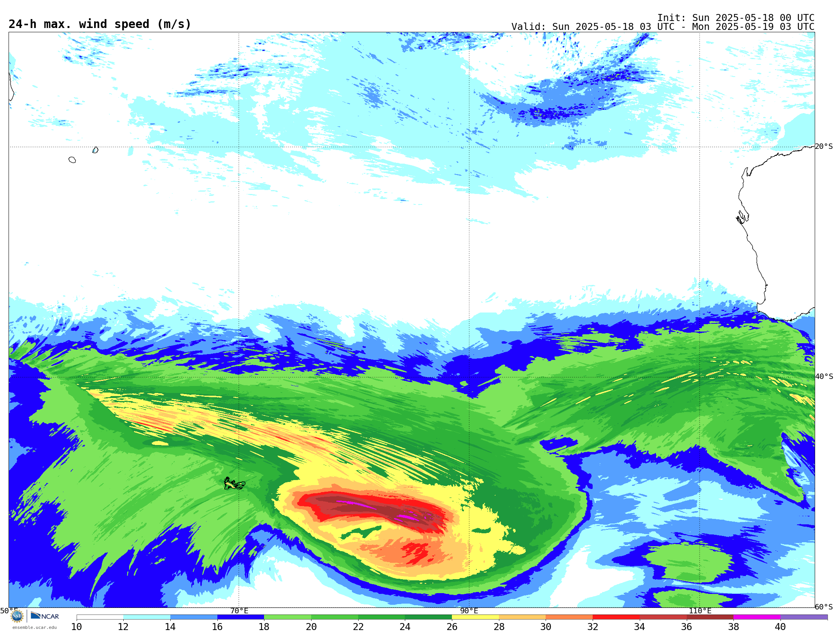
Task: Click the 'Init: Sun 2025-05-18 00 UTC' line
Action: [736, 18]
